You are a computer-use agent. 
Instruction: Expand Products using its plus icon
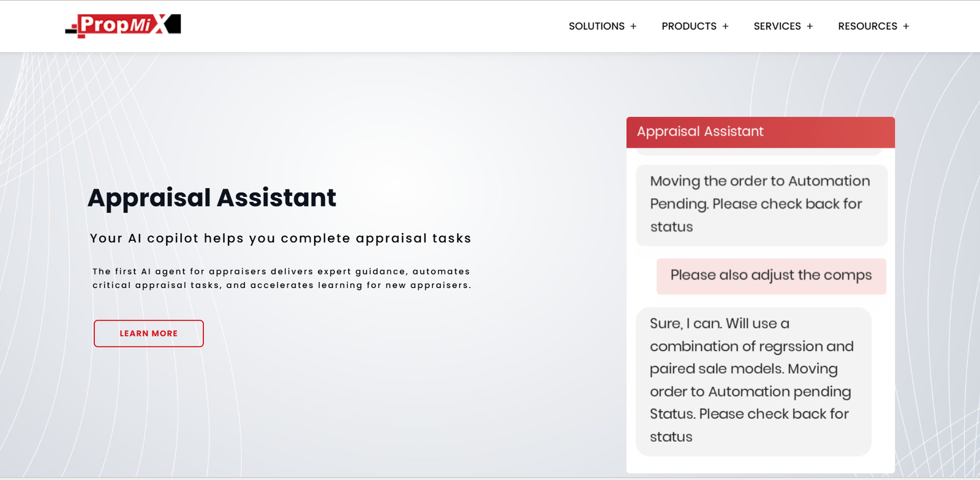click(x=725, y=26)
